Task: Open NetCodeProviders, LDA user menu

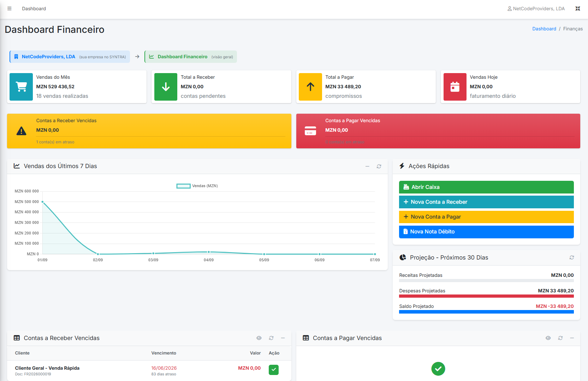Action: point(536,8)
